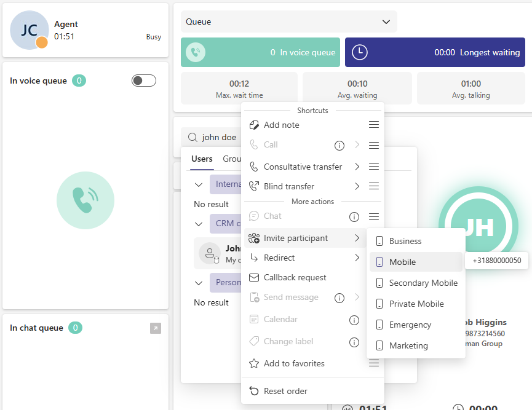Click the info icon beside Change label
Viewport: 532px width, 410px height.
pos(354,342)
